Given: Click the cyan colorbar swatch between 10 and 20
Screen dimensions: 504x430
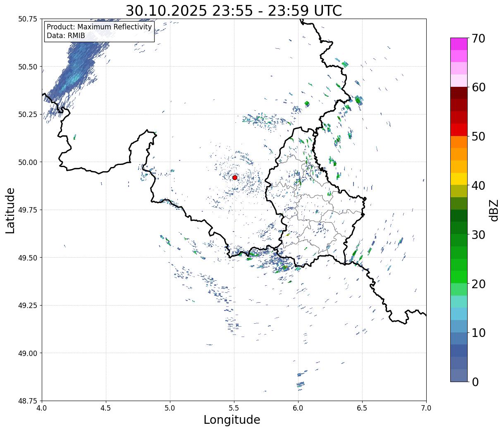Looking at the screenshot, I should pyautogui.click(x=459, y=314).
